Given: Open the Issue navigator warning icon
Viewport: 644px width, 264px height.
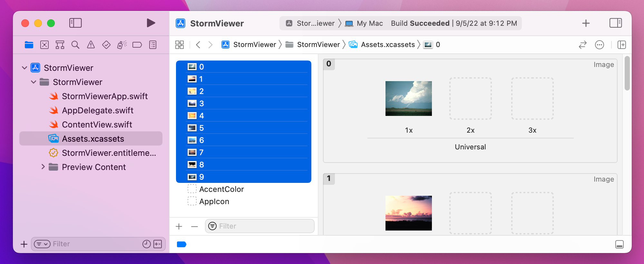Looking at the screenshot, I should coord(91,45).
